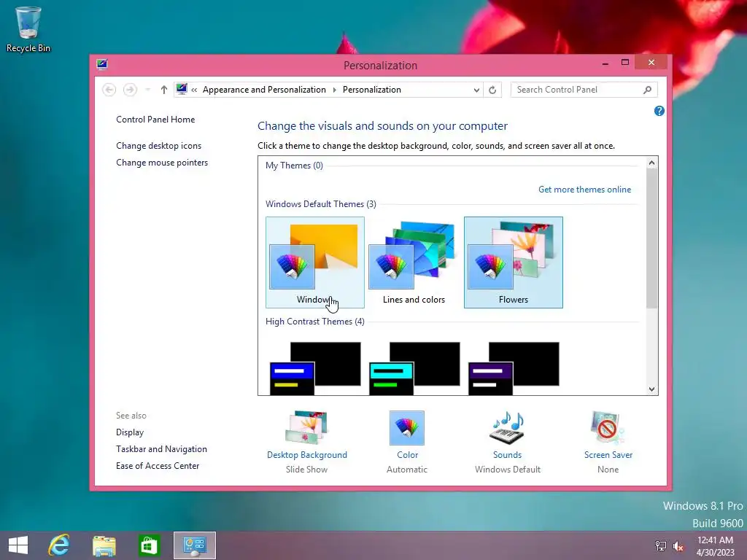Maximize the Personalization window
The height and width of the screenshot is (560, 747).
coord(625,63)
